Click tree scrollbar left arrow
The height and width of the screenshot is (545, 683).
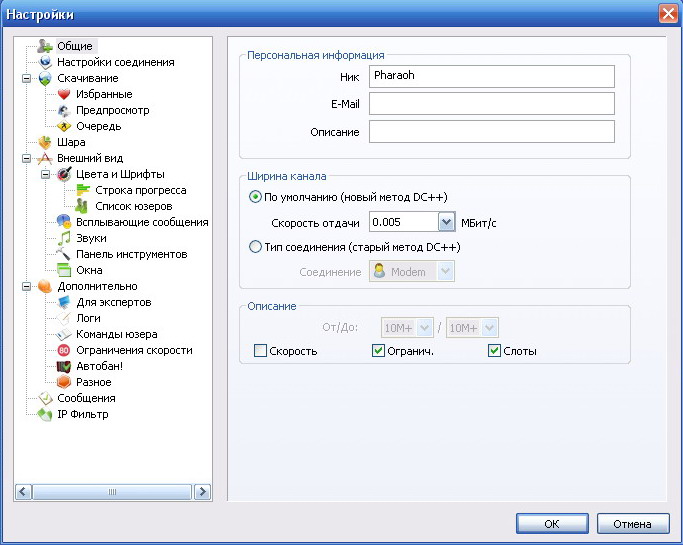(x=23, y=492)
